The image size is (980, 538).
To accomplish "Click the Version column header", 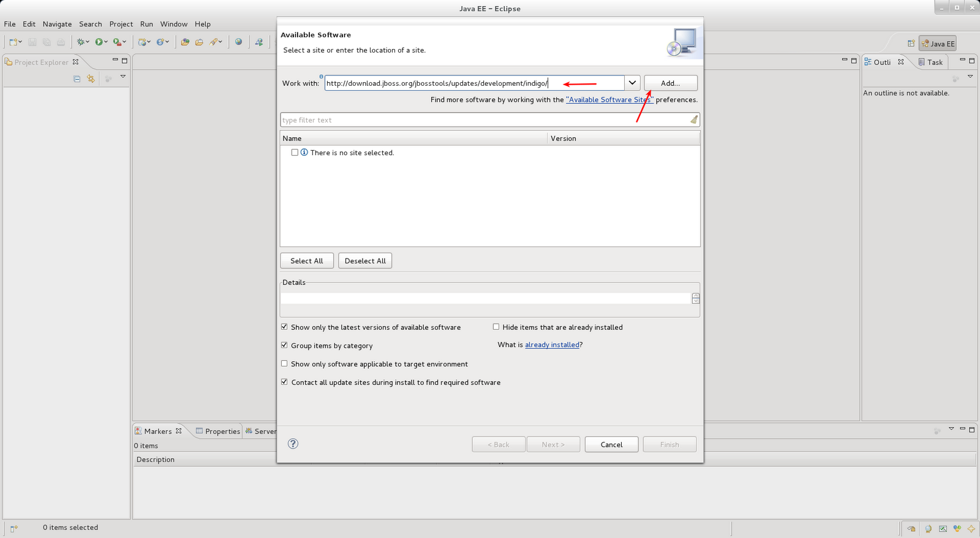I will tap(624, 138).
